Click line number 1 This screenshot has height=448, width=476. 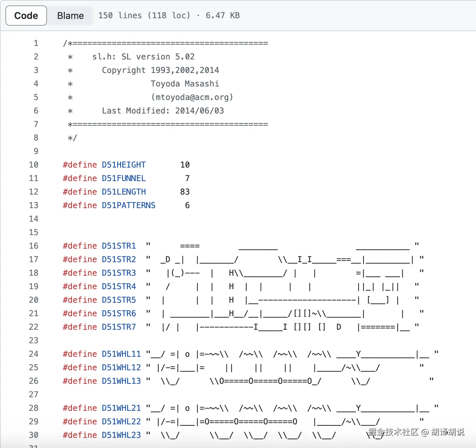point(36,43)
